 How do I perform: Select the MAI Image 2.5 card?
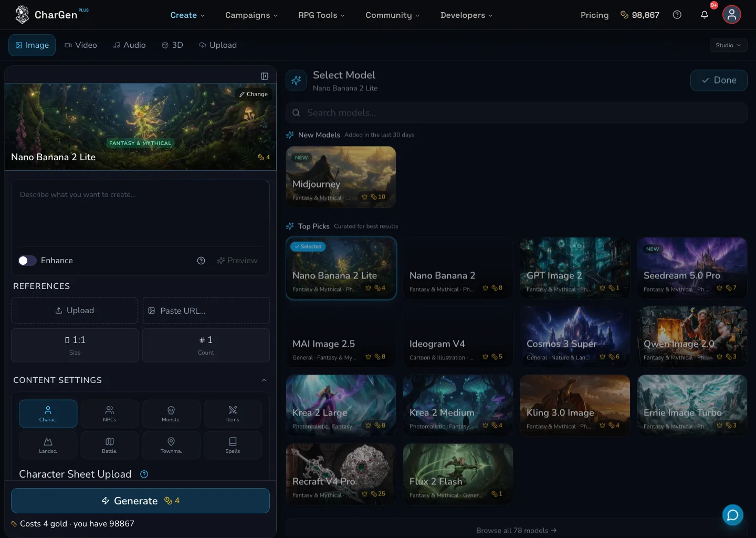tap(341, 337)
